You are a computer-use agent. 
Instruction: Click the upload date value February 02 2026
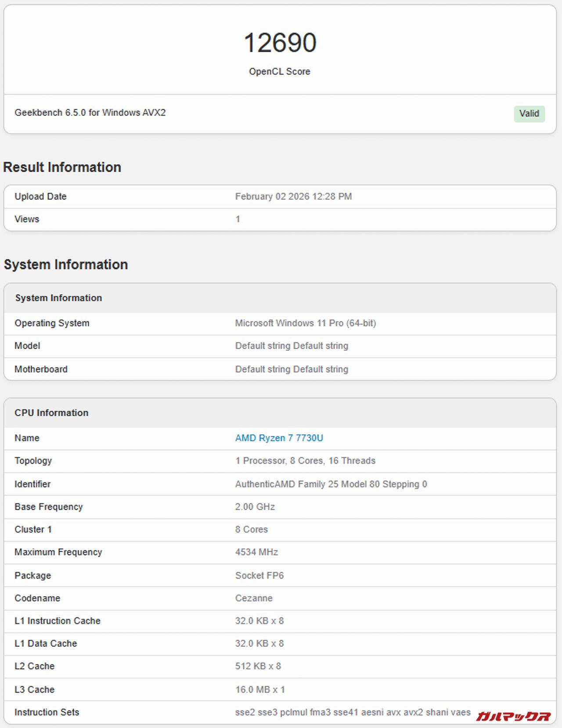click(293, 196)
